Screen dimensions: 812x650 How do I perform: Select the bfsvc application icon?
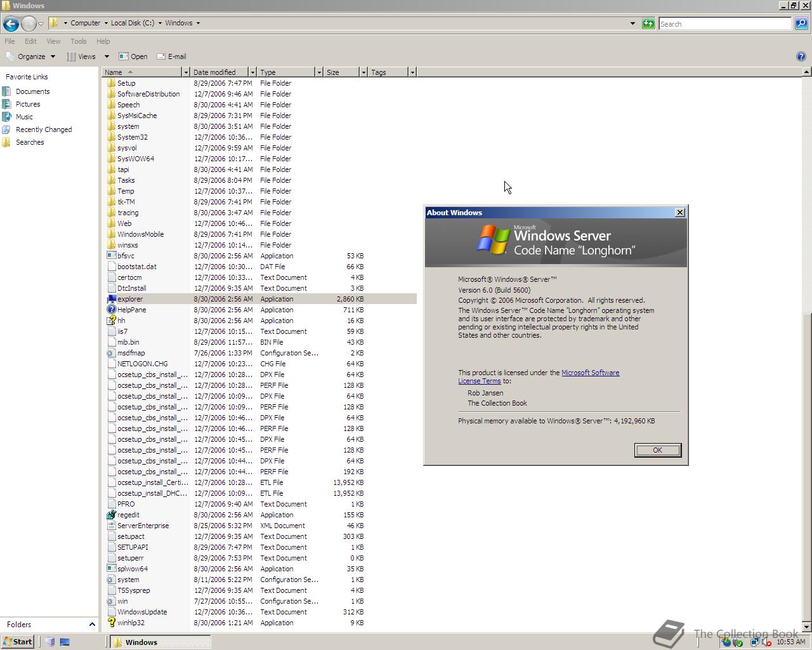click(111, 256)
